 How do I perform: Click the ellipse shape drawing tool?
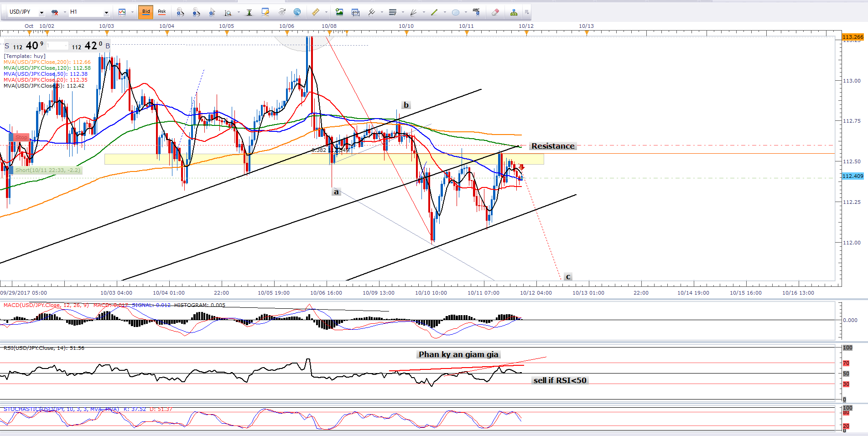point(455,12)
